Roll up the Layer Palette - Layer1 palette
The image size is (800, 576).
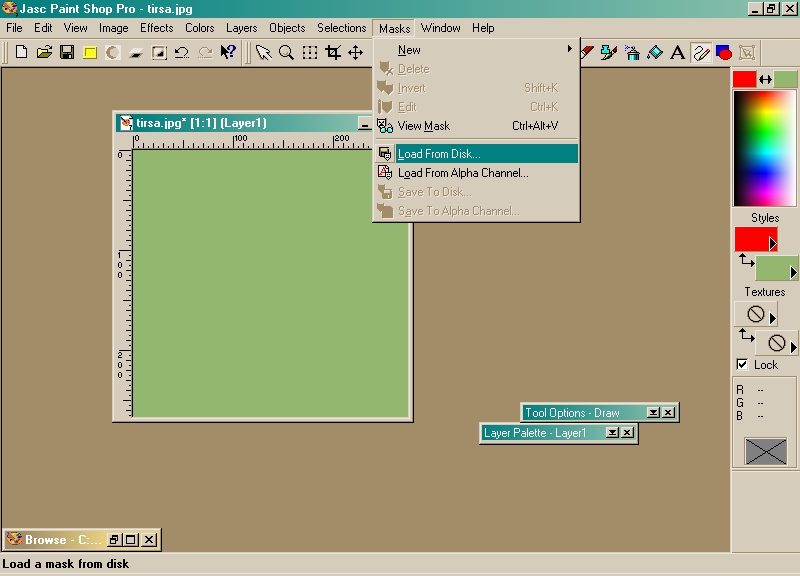pos(612,433)
